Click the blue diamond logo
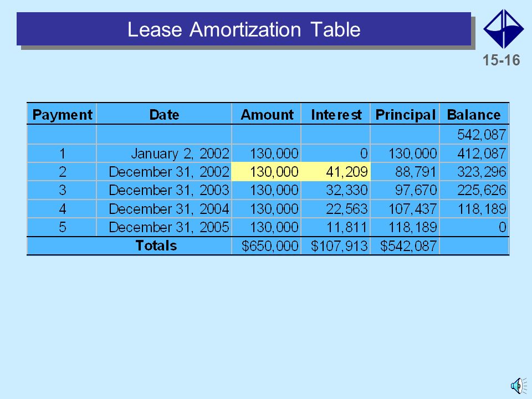 504,29
